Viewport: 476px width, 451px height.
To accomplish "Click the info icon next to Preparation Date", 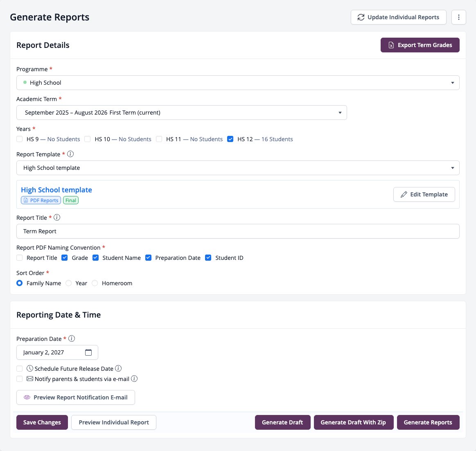I will click(x=72, y=339).
